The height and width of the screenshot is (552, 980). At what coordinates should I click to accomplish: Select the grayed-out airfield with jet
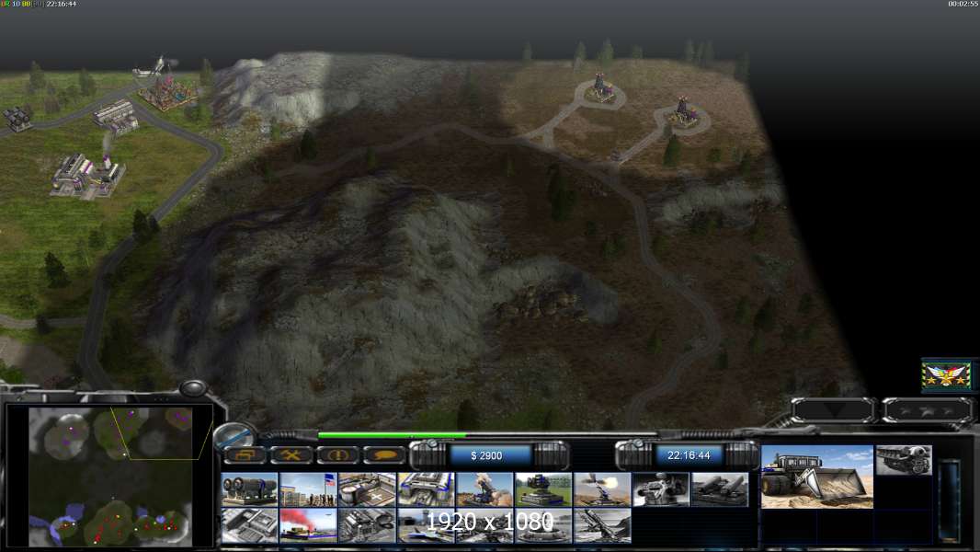(426, 525)
